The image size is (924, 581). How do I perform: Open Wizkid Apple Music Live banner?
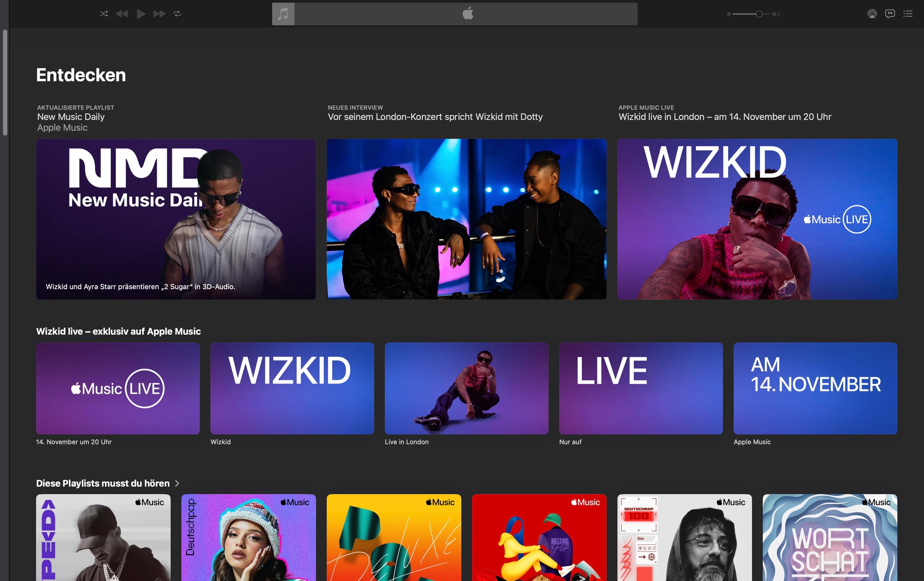coord(757,219)
